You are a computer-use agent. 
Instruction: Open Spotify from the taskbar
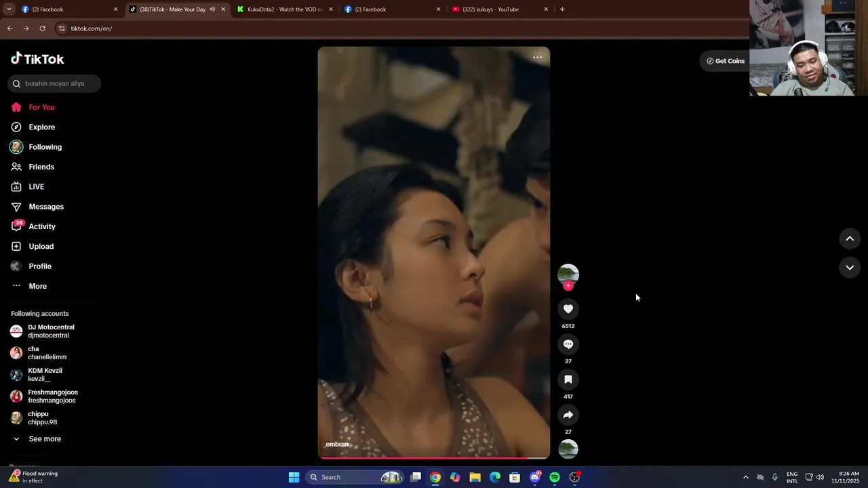[555, 477]
